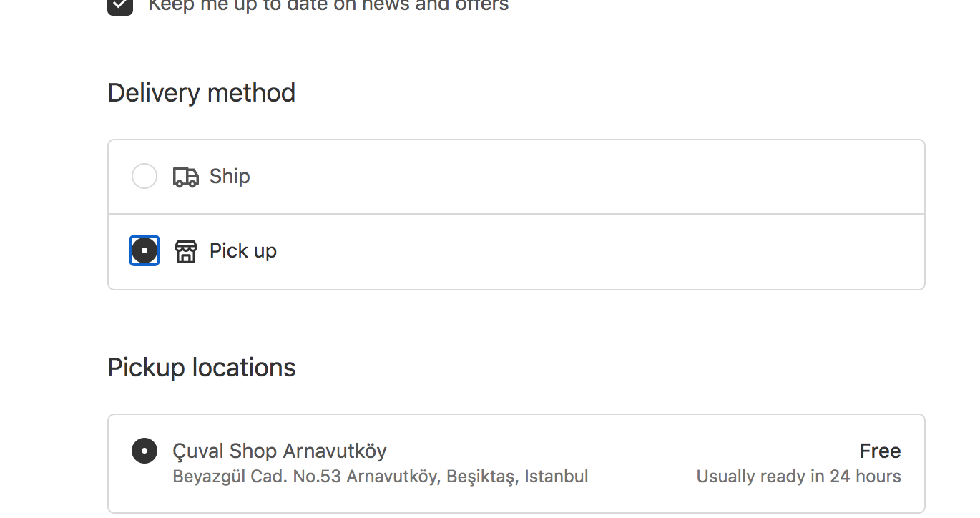
Task: Click the Free price label
Action: click(880, 451)
